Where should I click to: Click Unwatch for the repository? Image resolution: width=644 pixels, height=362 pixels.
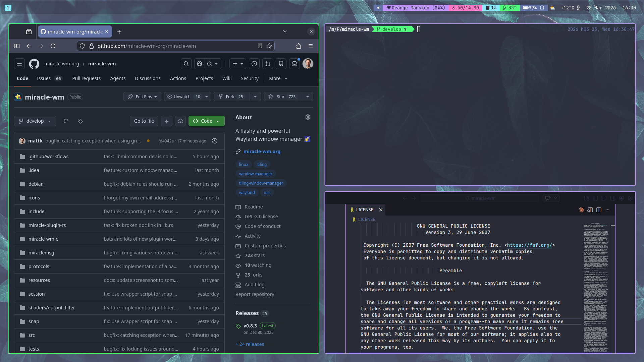tap(183, 97)
